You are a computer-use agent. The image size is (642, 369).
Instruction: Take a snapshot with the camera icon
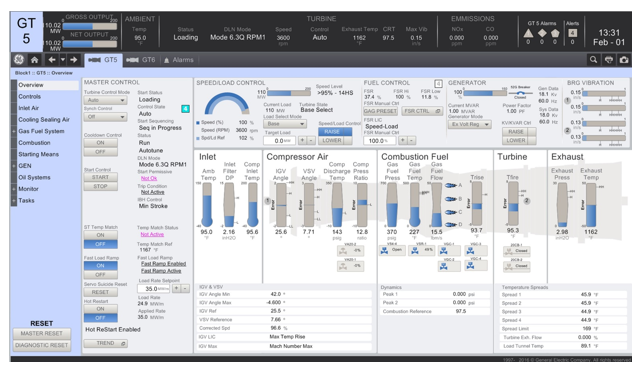[624, 60]
